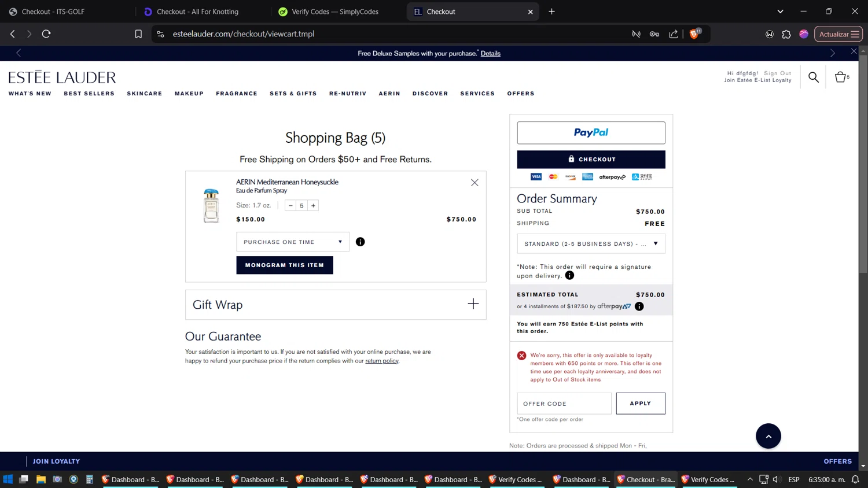Click the CHECKOUT button
Viewport: 868px width, 488px height.
point(591,159)
